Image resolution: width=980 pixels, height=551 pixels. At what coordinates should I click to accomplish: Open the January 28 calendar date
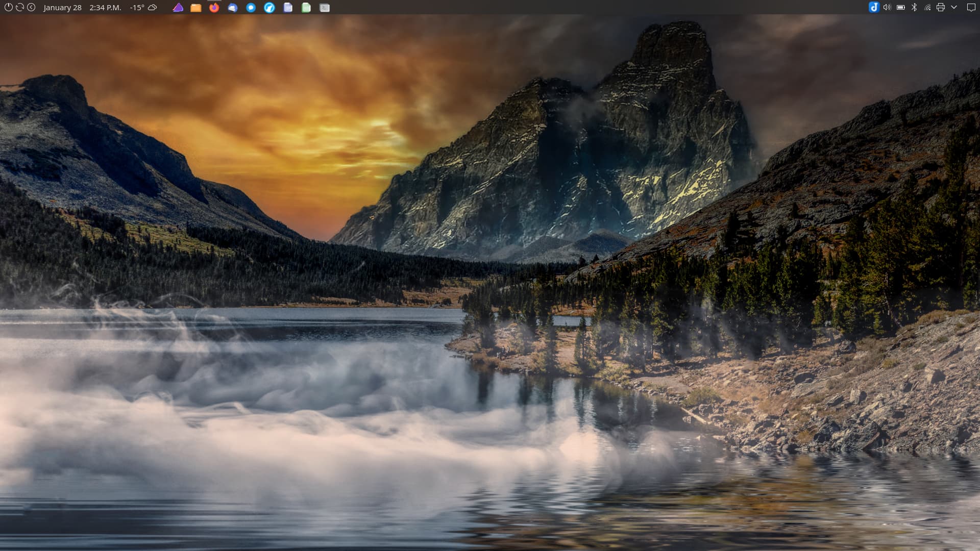62,8
